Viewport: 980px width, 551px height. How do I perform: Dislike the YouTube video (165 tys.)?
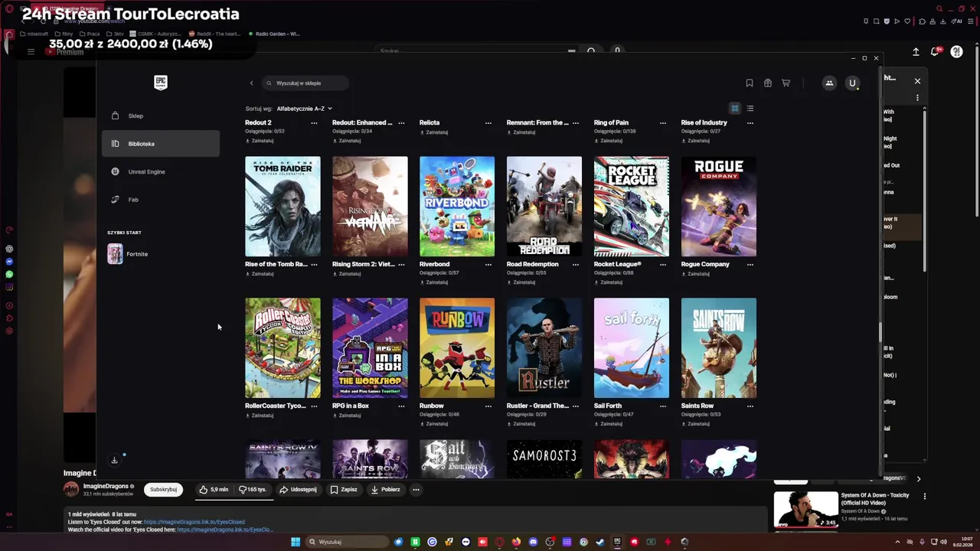point(253,489)
